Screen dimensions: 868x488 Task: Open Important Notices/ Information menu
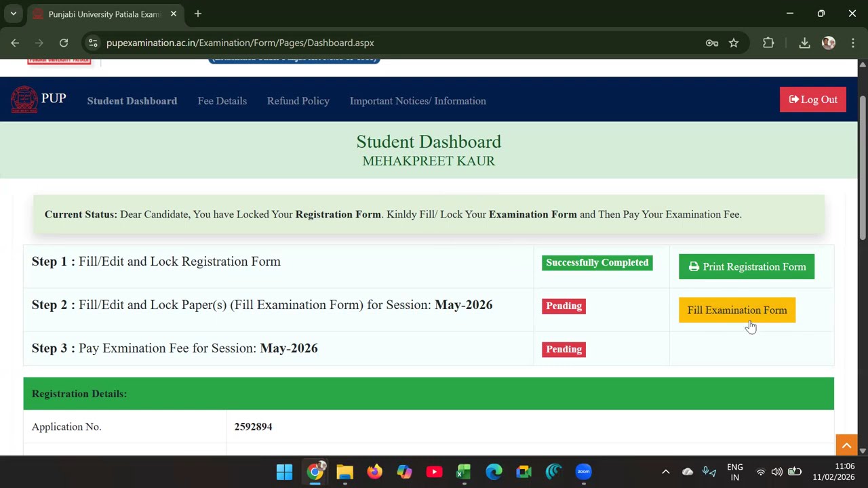click(x=418, y=101)
